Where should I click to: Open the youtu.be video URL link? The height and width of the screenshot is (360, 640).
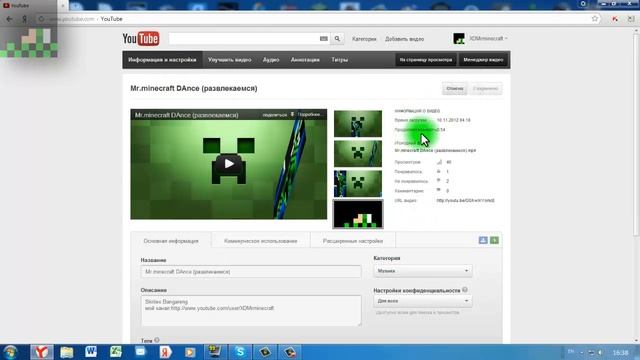465,200
